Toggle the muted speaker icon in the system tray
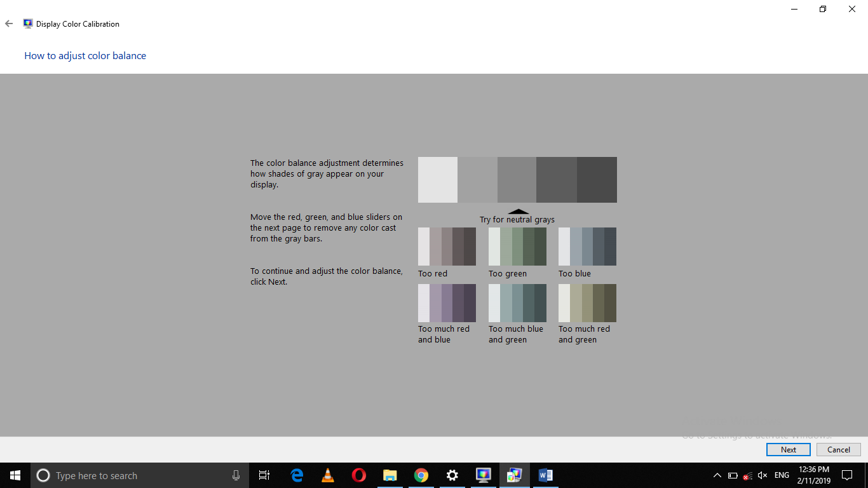Viewport: 868px width, 488px height. pyautogui.click(x=762, y=475)
